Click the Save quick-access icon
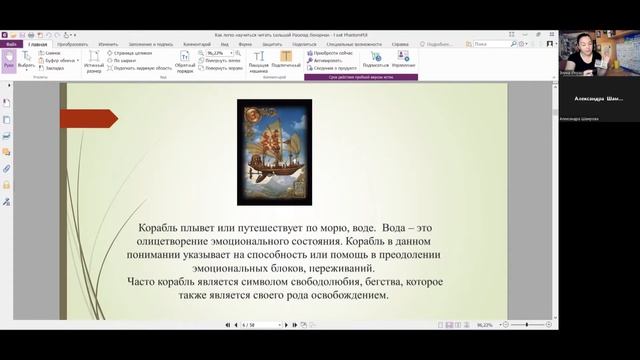 22,35
